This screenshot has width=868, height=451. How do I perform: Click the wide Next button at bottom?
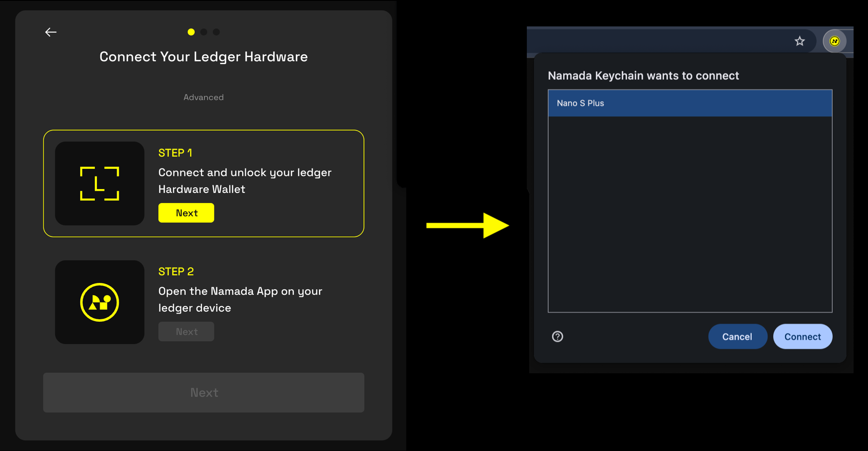(204, 392)
